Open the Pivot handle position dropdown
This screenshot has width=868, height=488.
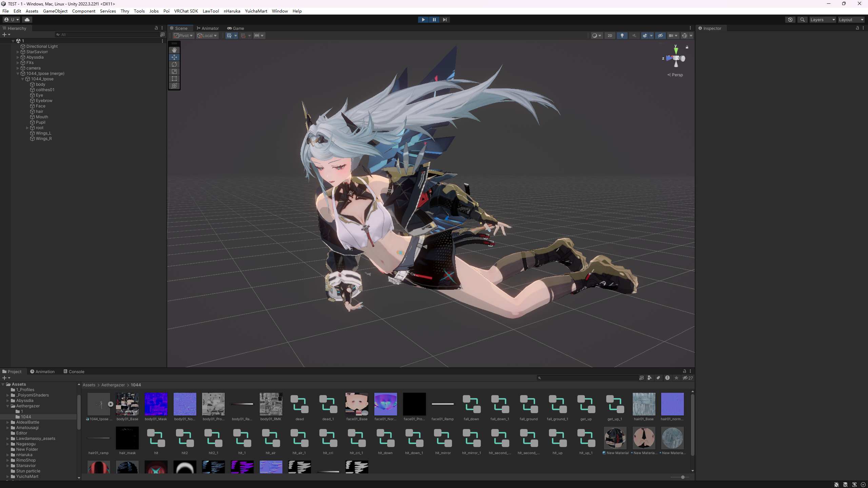(x=183, y=36)
